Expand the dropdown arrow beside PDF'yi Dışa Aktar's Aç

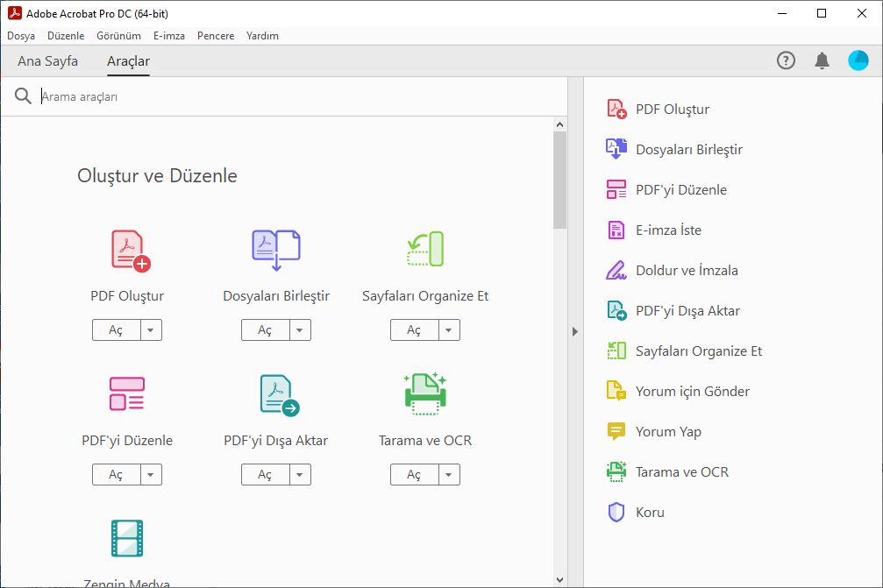click(300, 474)
